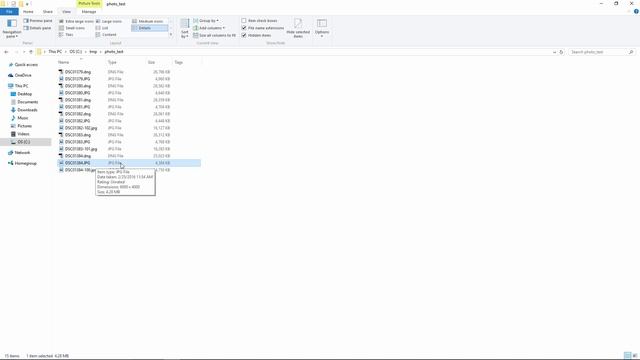Click Hide selected items button
Viewport: 640px width, 360px height.
[x=298, y=28]
